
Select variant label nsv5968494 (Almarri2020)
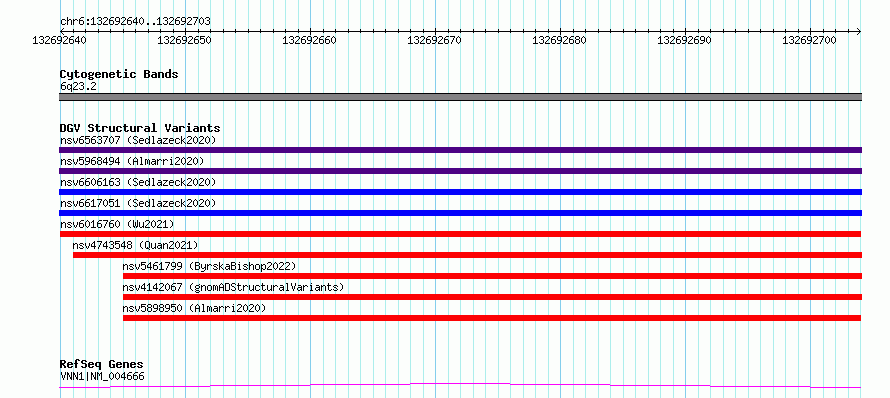coord(132,161)
